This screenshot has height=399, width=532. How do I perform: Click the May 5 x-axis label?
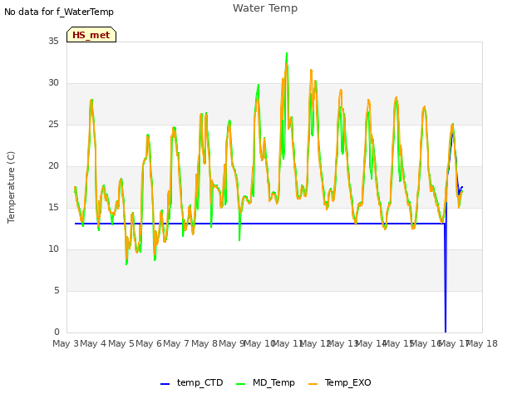pyautogui.click(x=121, y=343)
